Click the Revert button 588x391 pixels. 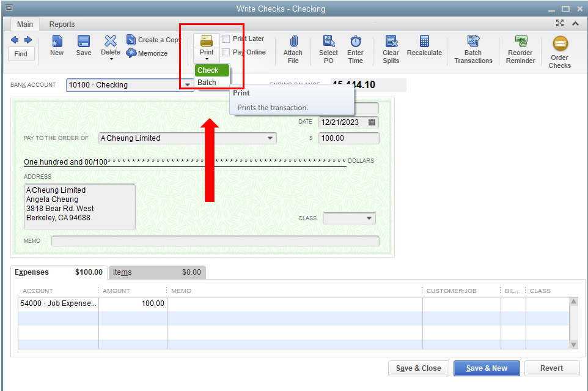[552, 368]
